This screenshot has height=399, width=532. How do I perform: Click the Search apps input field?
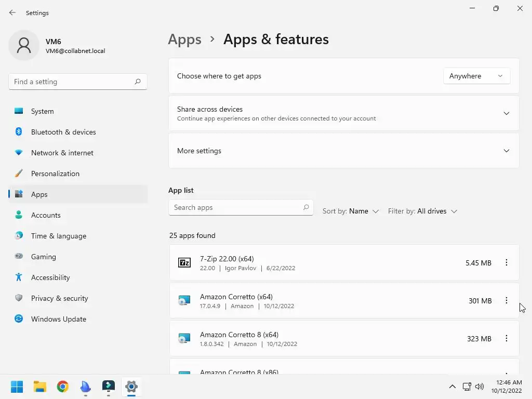pyautogui.click(x=236, y=207)
